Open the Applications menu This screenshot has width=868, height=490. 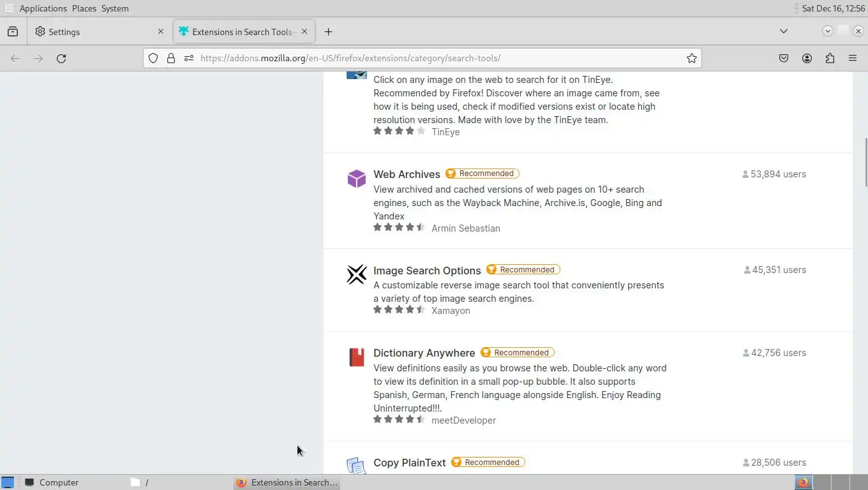pyautogui.click(x=43, y=8)
